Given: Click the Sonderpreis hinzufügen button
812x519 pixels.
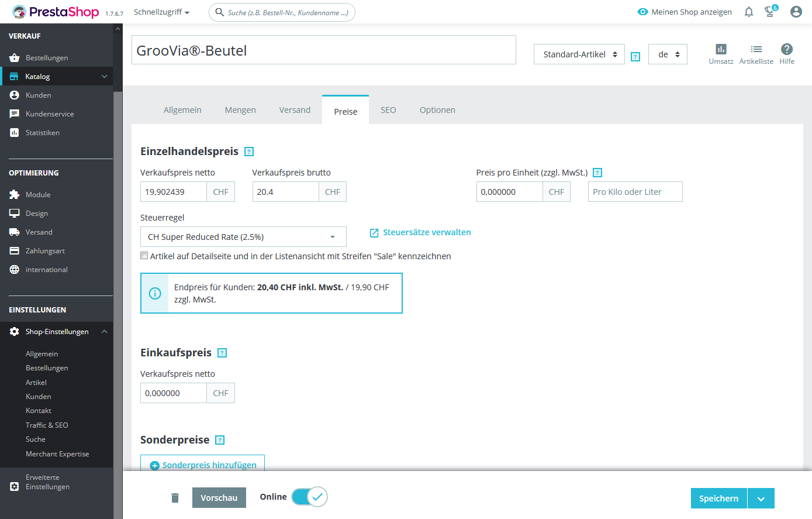Looking at the screenshot, I should [x=203, y=465].
